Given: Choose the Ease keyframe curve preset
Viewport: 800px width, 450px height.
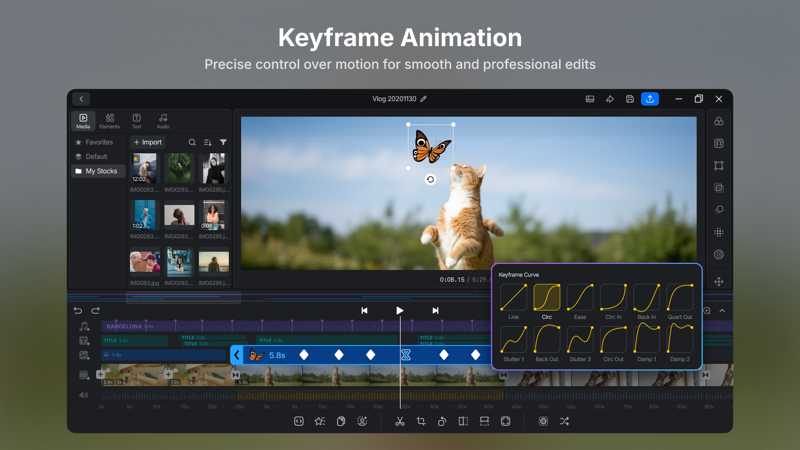Looking at the screenshot, I should point(580,302).
